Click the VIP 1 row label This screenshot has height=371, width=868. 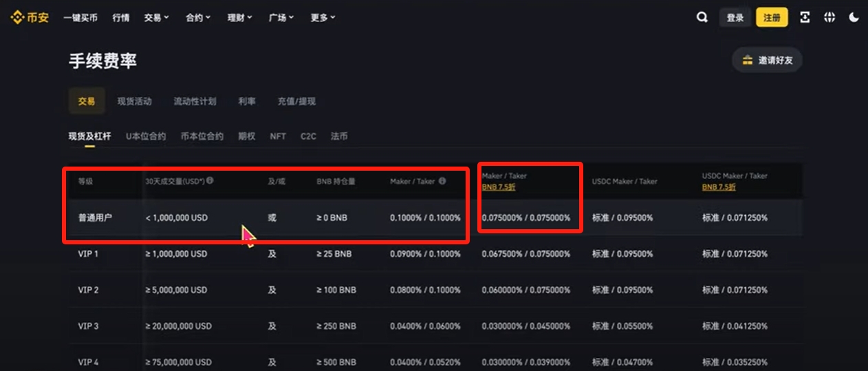88,254
